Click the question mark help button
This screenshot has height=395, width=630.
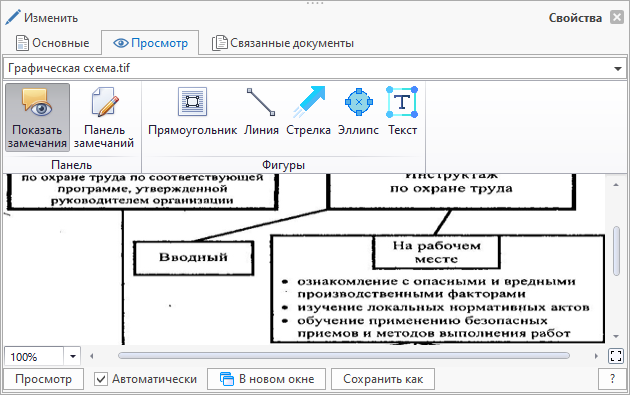pos(612,379)
